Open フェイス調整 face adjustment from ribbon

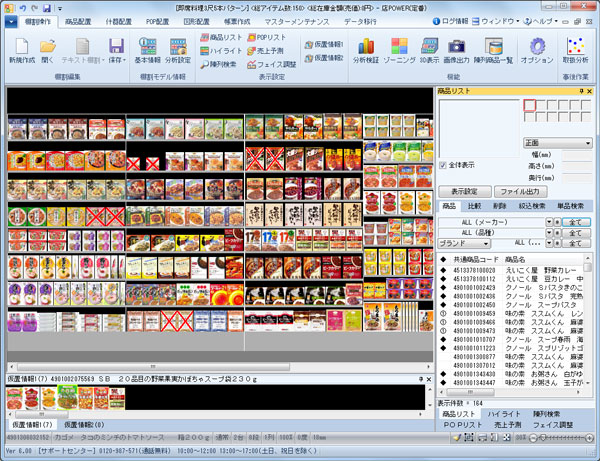click(x=272, y=64)
